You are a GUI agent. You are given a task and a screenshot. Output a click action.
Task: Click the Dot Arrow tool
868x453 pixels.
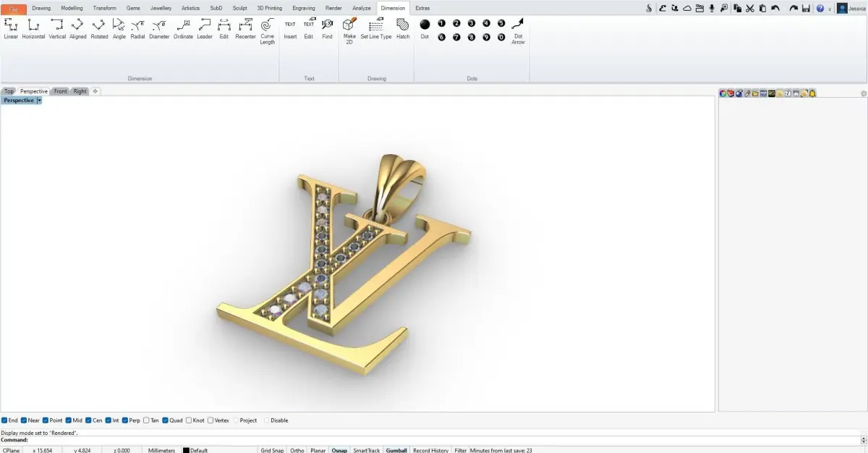518,32
